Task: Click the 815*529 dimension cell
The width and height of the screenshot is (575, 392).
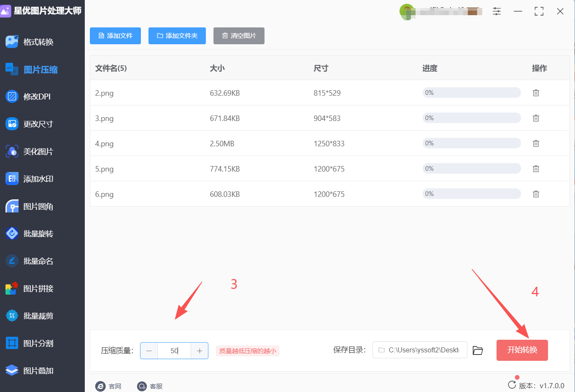Action: coord(327,93)
